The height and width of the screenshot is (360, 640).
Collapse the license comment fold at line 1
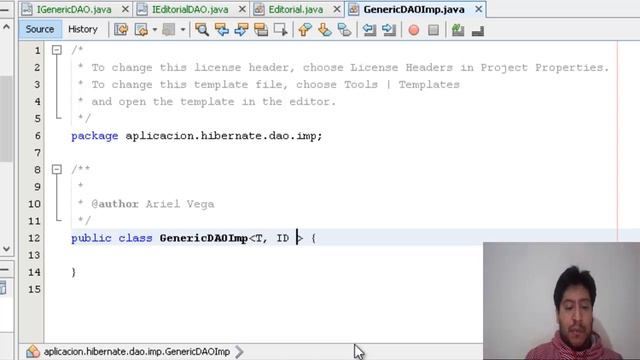pos(57,50)
